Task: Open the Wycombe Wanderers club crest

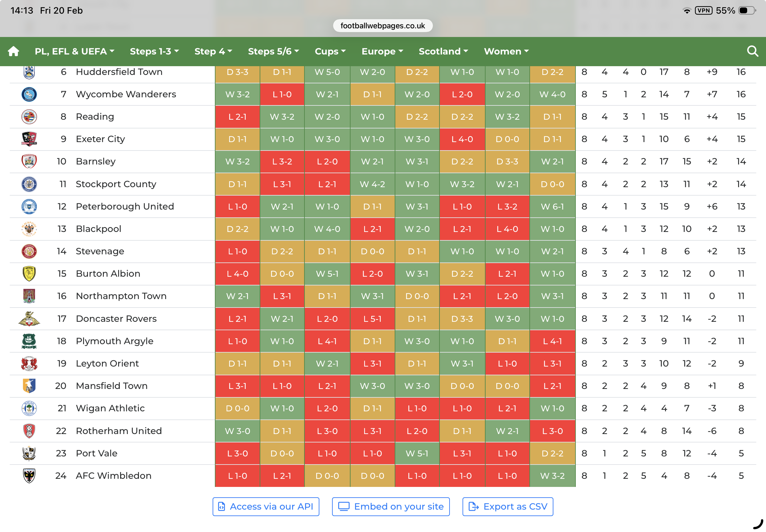Action: click(29, 94)
